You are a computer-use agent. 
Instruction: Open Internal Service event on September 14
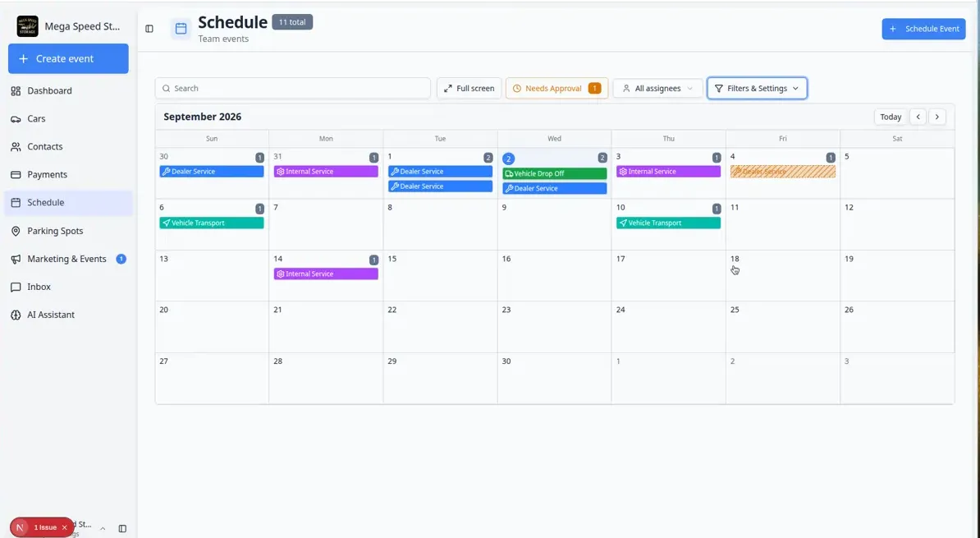326,274
